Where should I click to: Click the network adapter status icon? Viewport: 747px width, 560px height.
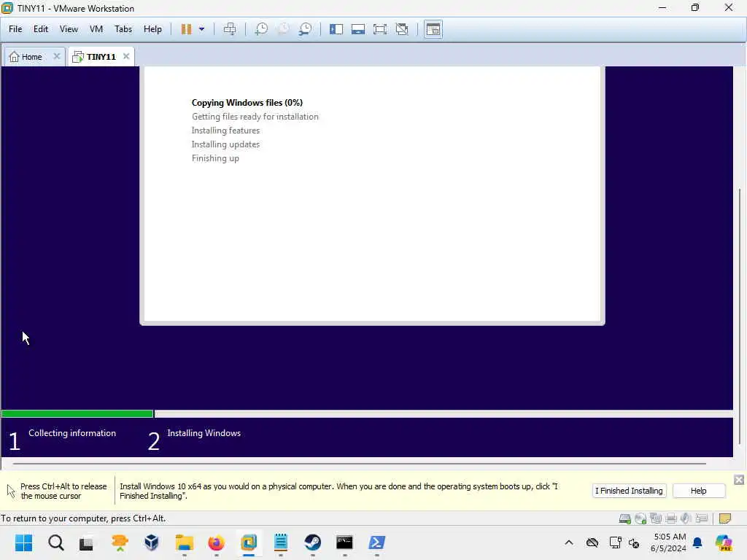[656, 518]
